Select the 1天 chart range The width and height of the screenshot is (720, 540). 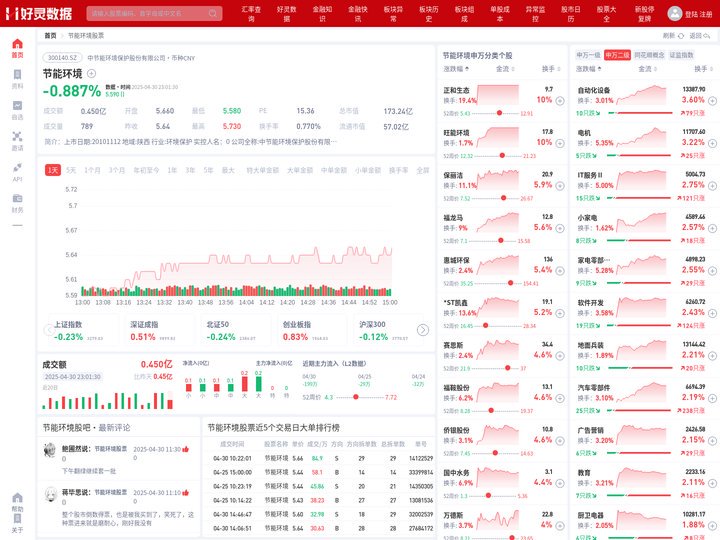(x=53, y=170)
